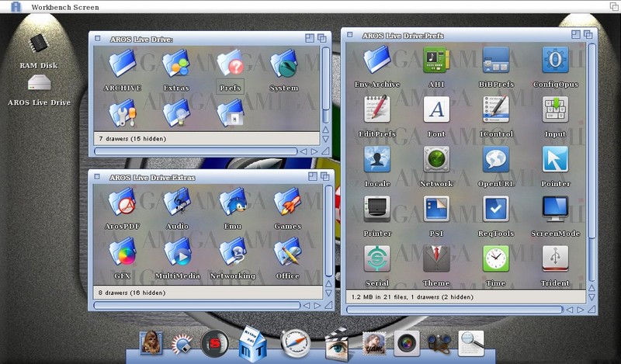Viewport: 621px width, 364px height.
Task: Open ConfigOpus preferences
Action: click(x=555, y=60)
